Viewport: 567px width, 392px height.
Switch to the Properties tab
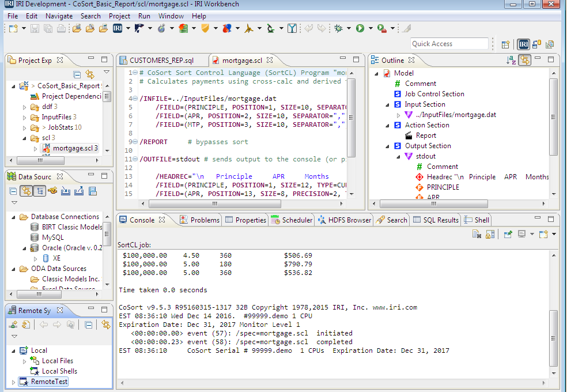pos(245,220)
